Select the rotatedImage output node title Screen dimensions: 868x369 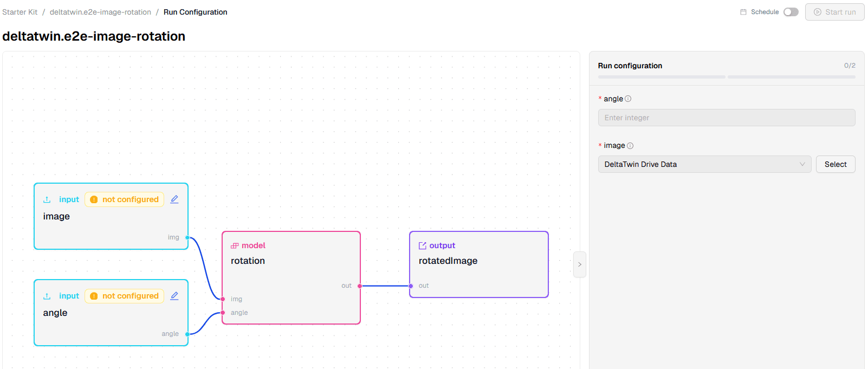pyautogui.click(x=448, y=261)
